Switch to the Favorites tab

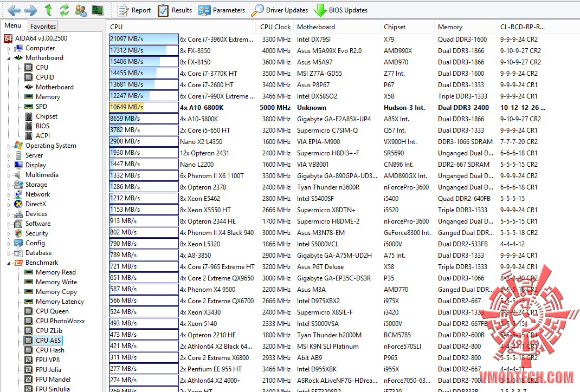[43, 26]
